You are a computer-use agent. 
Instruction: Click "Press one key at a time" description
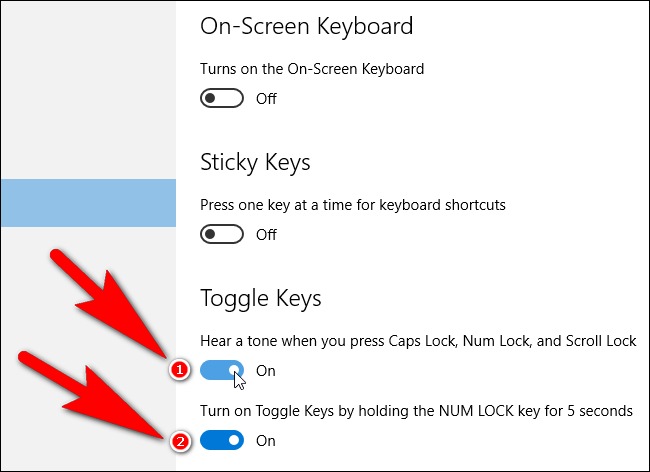(x=353, y=205)
